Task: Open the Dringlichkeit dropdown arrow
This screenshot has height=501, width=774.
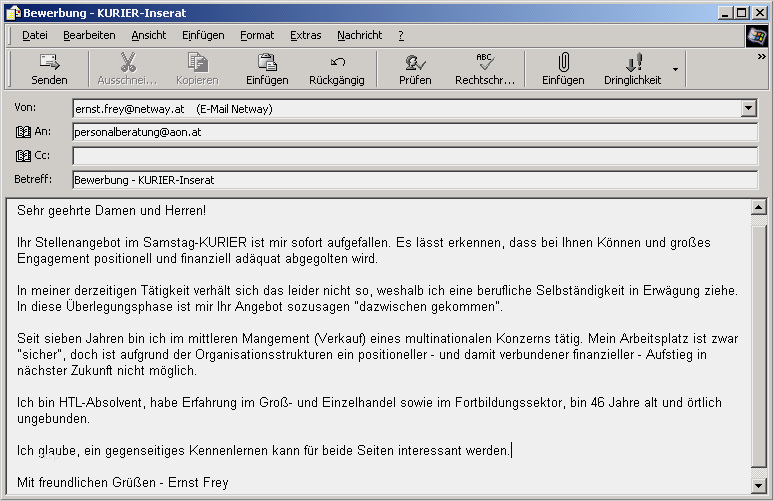Action: (x=675, y=70)
